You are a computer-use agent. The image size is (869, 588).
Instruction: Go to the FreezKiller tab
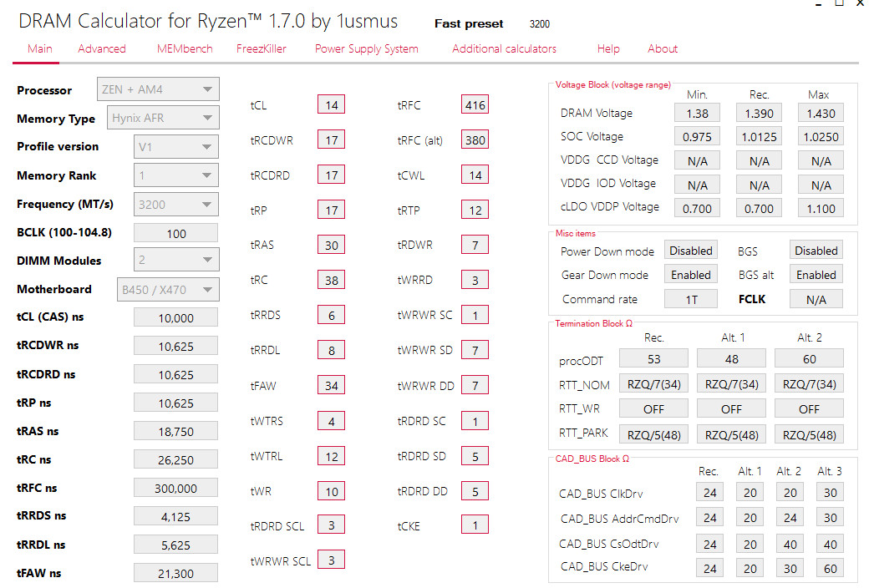(262, 48)
